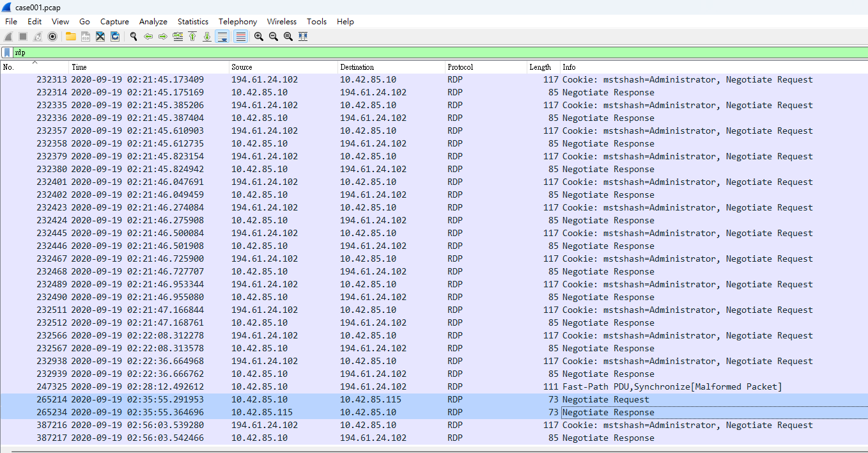Open the capture options gear icon

(53, 36)
